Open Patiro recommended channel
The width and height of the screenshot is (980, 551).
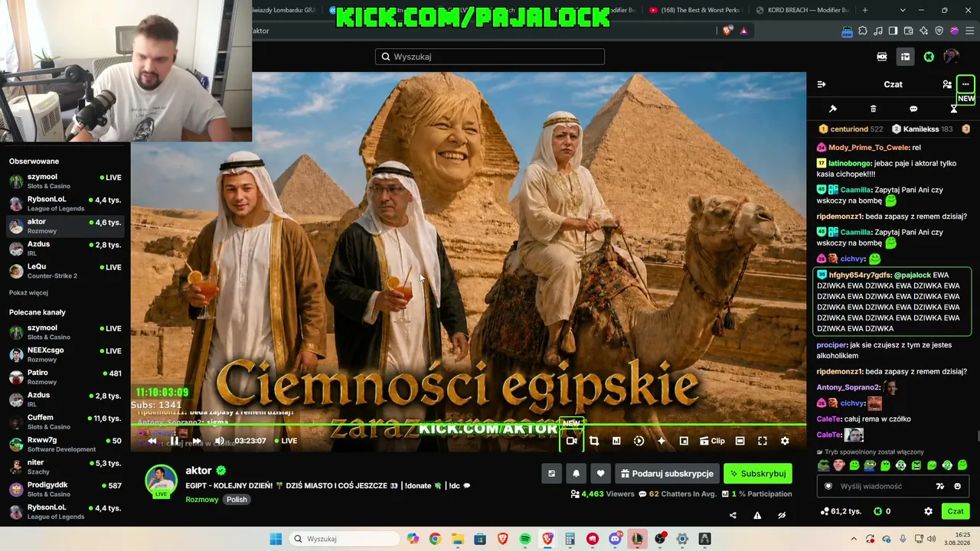(65, 377)
